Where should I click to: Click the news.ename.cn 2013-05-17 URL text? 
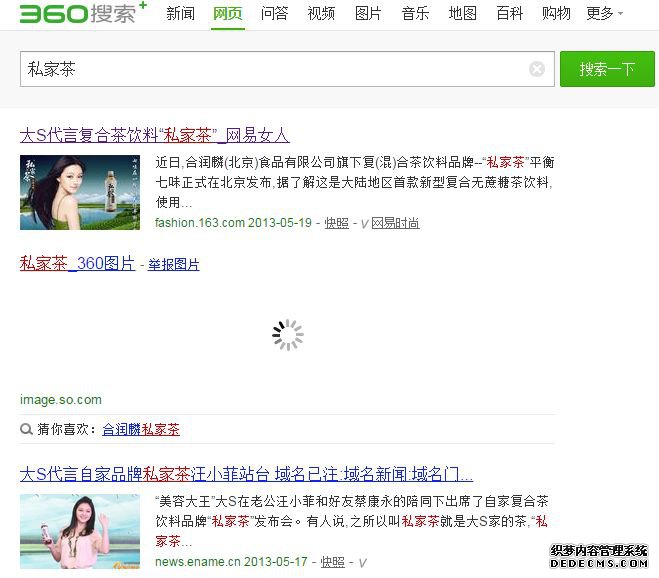[x=231, y=562]
